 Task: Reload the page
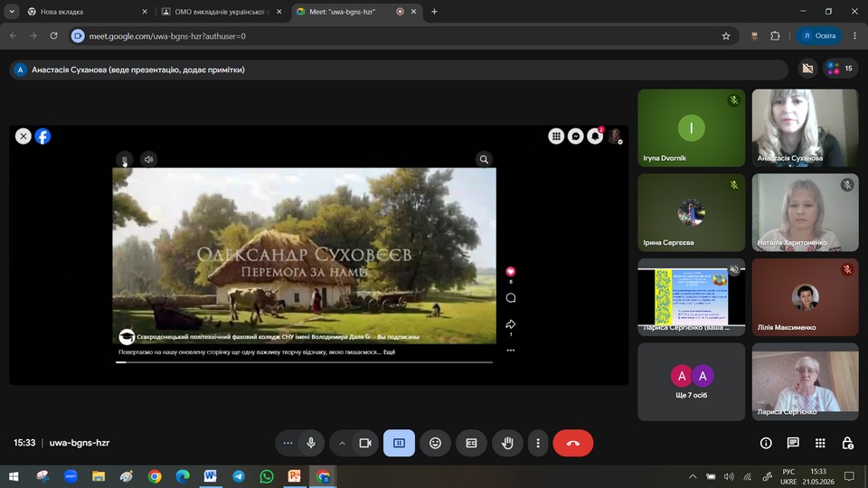click(x=53, y=36)
